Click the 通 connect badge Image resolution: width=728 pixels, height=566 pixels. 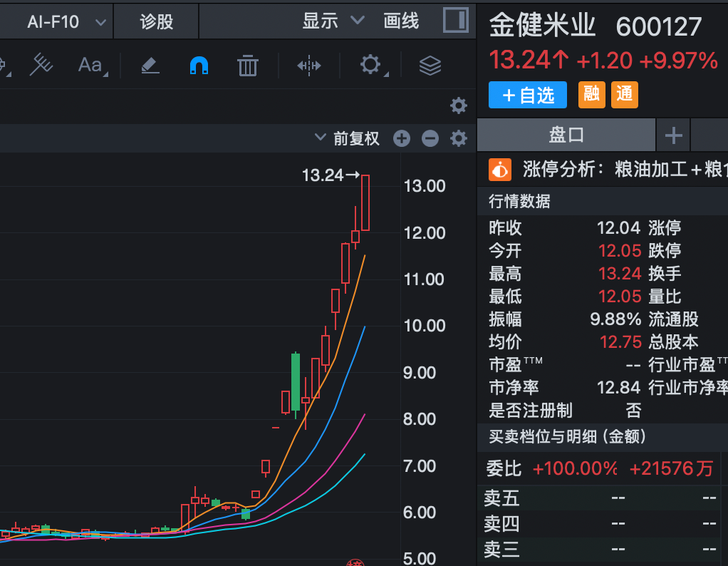[x=625, y=95]
